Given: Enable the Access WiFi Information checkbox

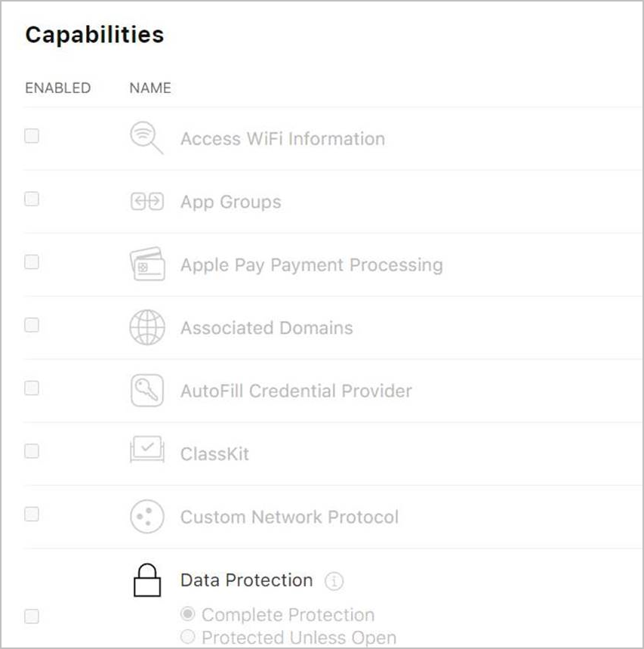Looking at the screenshot, I should (x=32, y=136).
